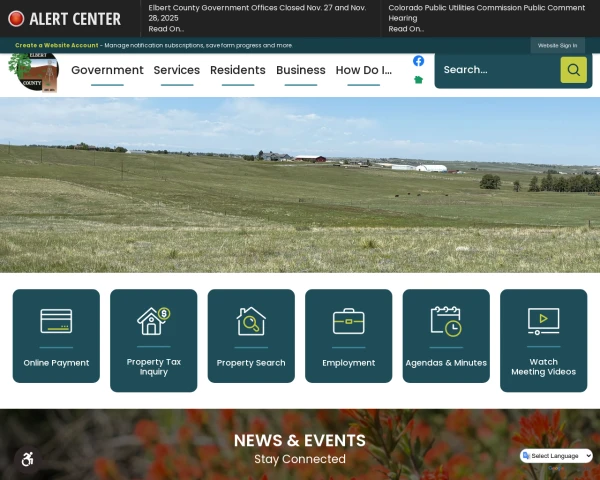Click the Elbert County logo
Screen dimensions: 600x480
34,72
